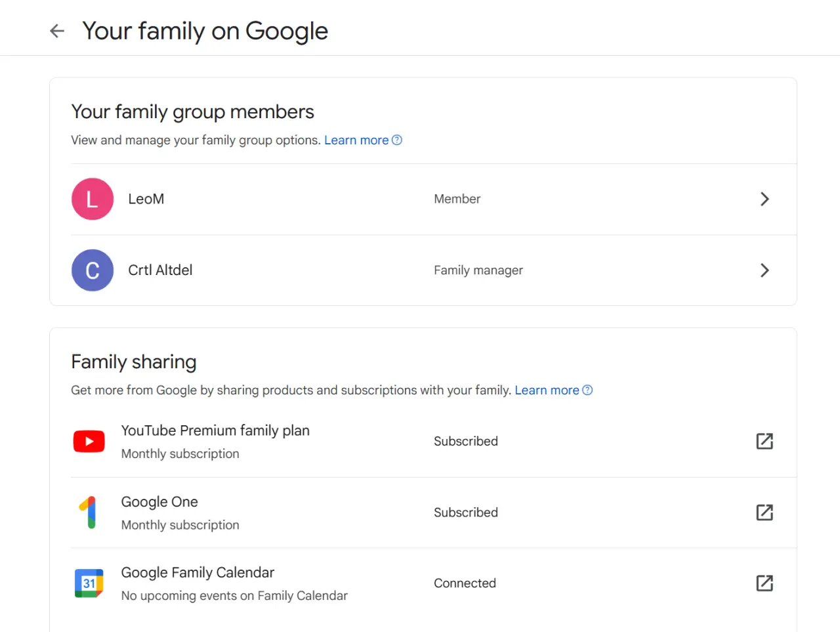Screen dimensions: 840x632
Task: Expand Crtl Altdel family manager chevron
Action: [x=765, y=270]
